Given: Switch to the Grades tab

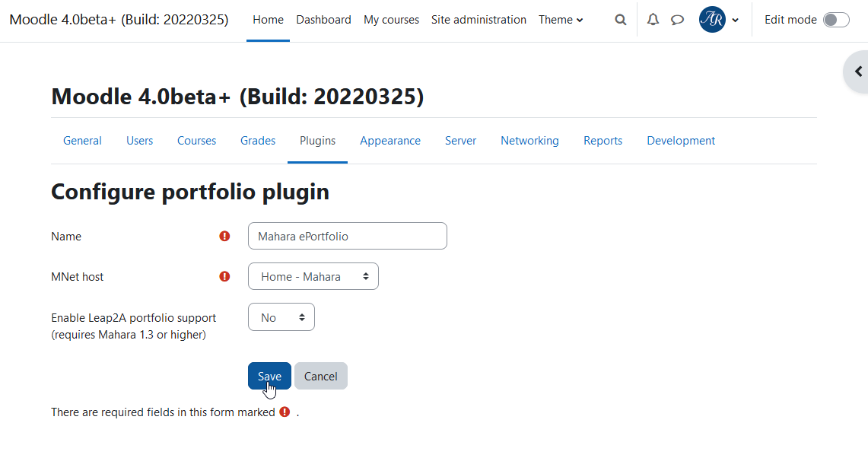Looking at the screenshot, I should pyautogui.click(x=258, y=141).
